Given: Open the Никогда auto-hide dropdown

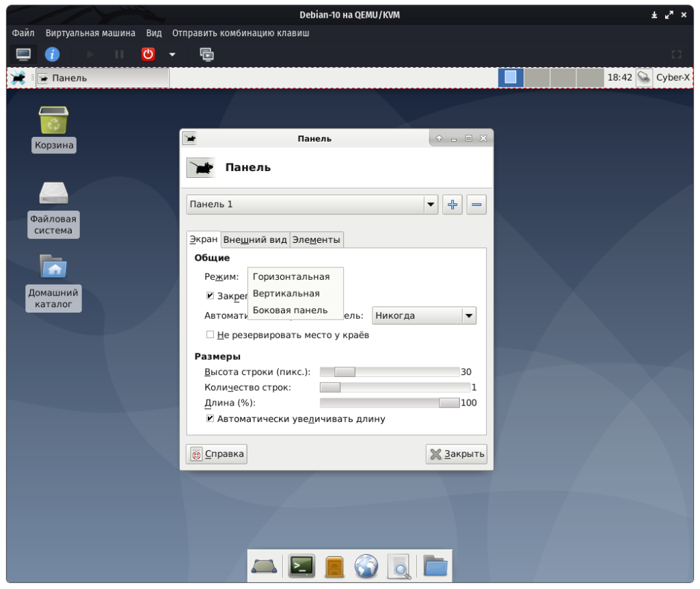Looking at the screenshot, I should (424, 315).
